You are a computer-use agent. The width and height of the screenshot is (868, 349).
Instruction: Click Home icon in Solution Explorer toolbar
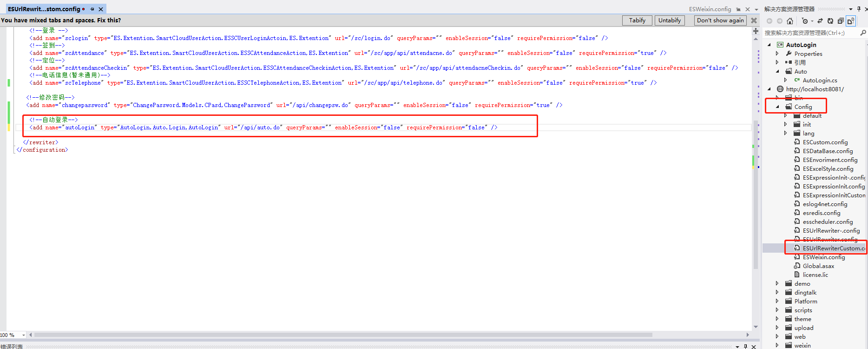coord(789,21)
